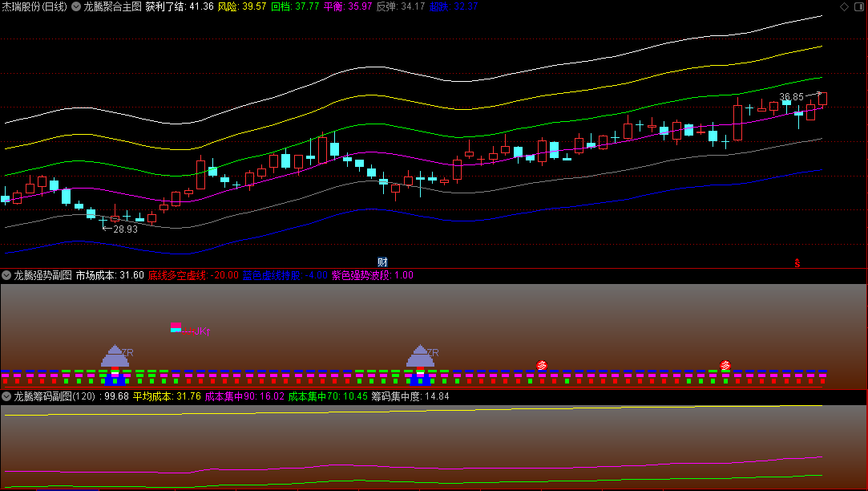Click the 龙腾强势副图 indicator name
The height and width of the screenshot is (491, 868).
point(42,275)
